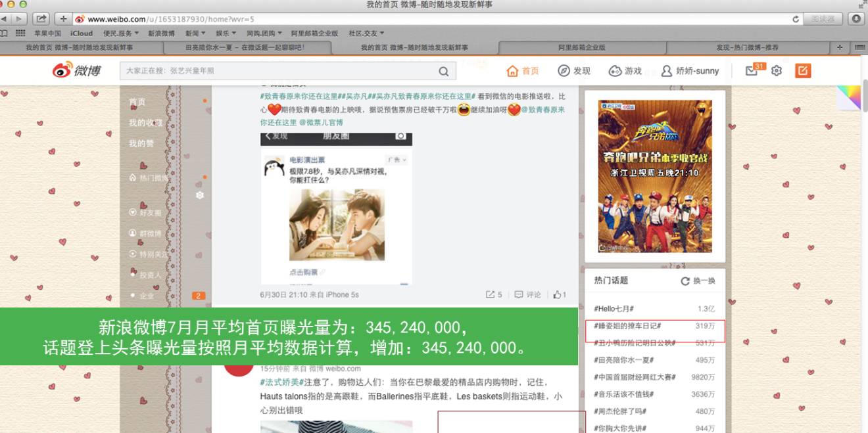Comment on the 6月30日 post
The width and height of the screenshot is (868, 433).
(528, 295)
